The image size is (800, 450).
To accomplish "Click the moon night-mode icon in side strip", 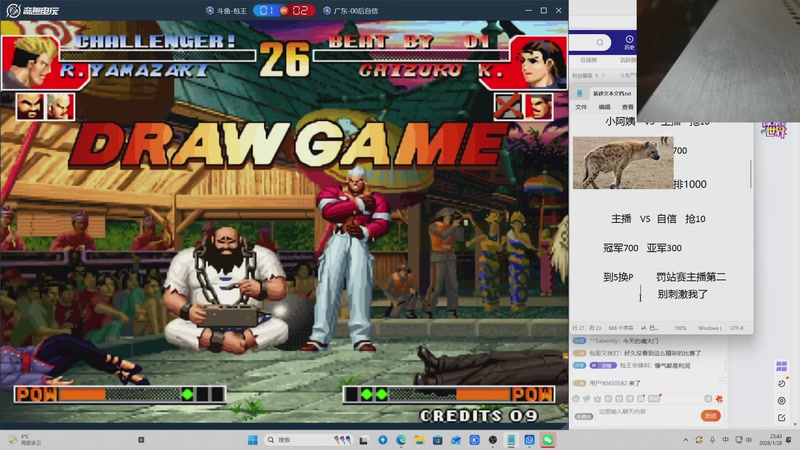I will click(x=782, y=384).
